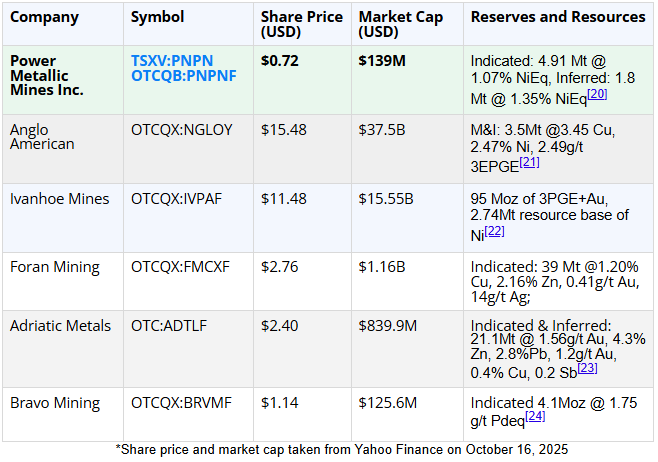The width and height of the screenshot is (658, 462).
Task: Click footnote 23 in Adriatic Metals row
Action: coord(587,368)
